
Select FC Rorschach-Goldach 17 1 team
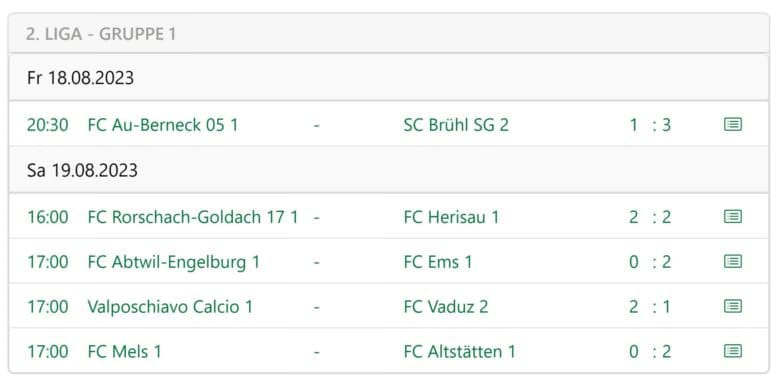coord(193,217)
